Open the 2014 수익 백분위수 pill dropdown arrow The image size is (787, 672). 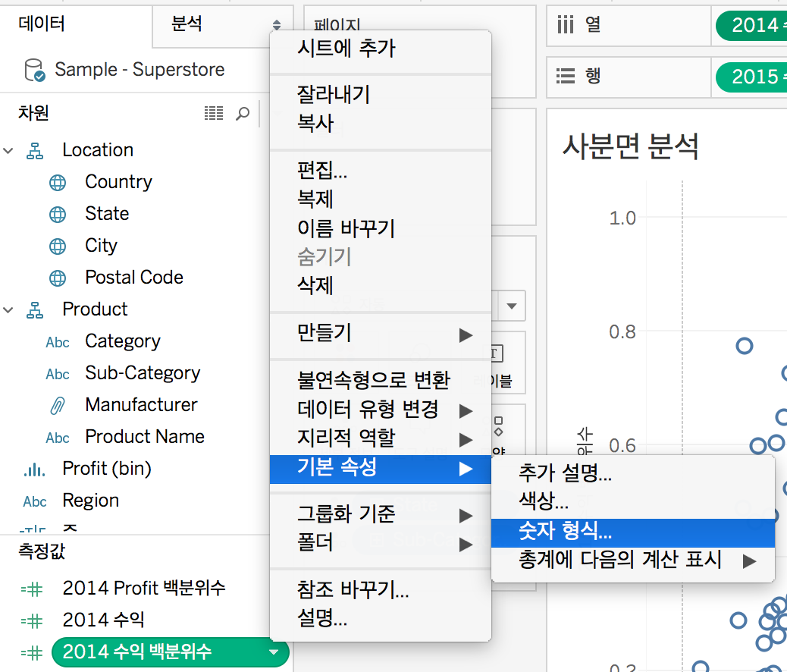[274, 652]
